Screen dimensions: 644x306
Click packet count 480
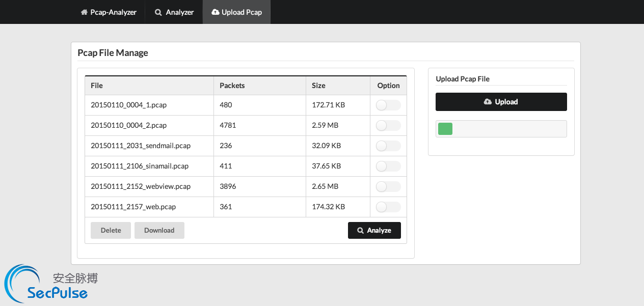pyautogui.click(x=226, y=105)
